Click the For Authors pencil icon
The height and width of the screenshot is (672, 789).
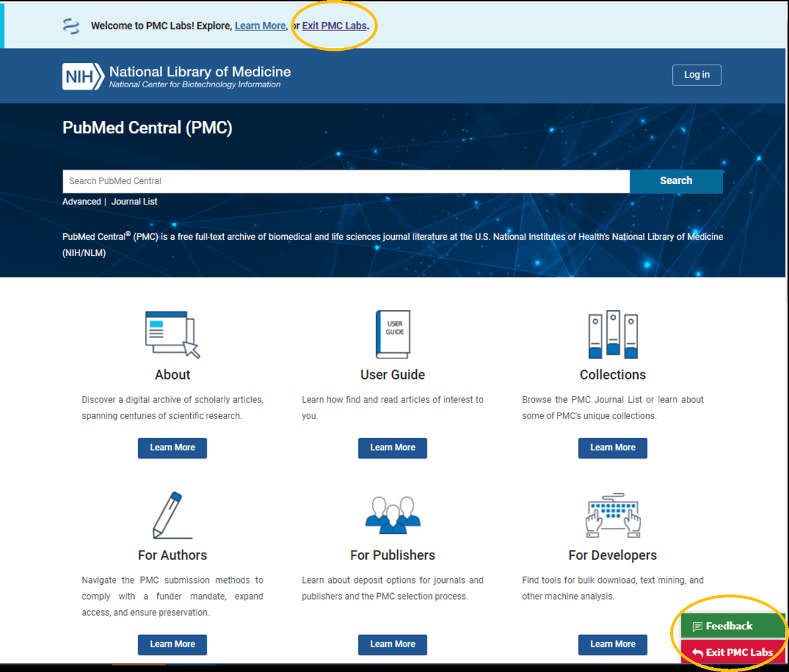point(170,515)
